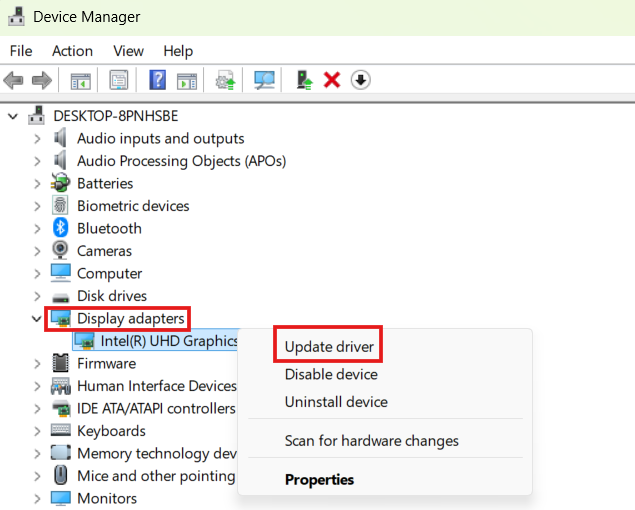Choose Properties from context menu
Viewport: 635px width, 510px height.
click(319, 480)
